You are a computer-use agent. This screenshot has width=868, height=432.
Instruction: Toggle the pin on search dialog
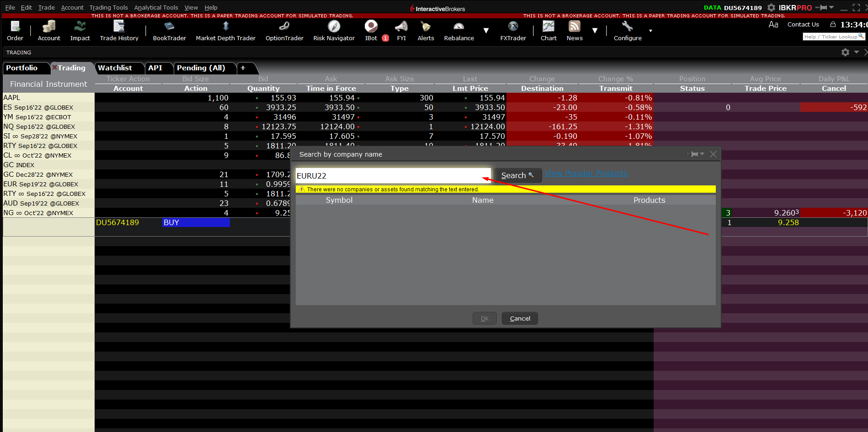click(x=694, y=154)
